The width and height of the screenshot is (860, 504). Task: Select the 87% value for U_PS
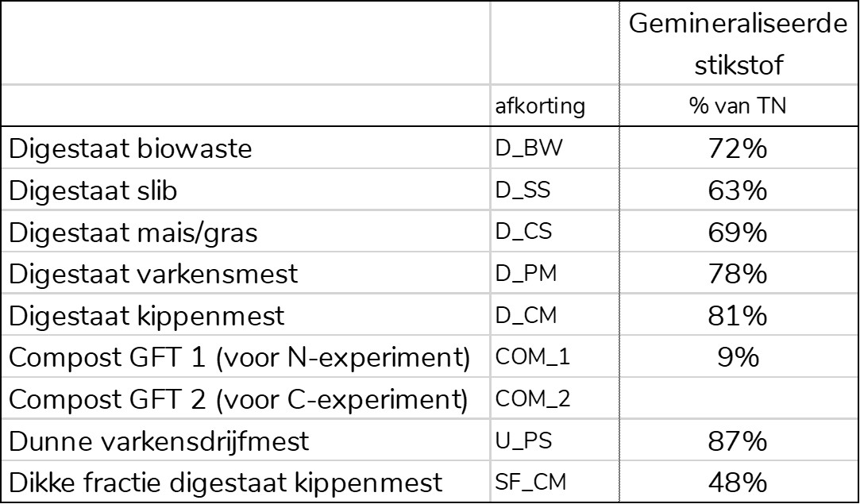point(737,441)
